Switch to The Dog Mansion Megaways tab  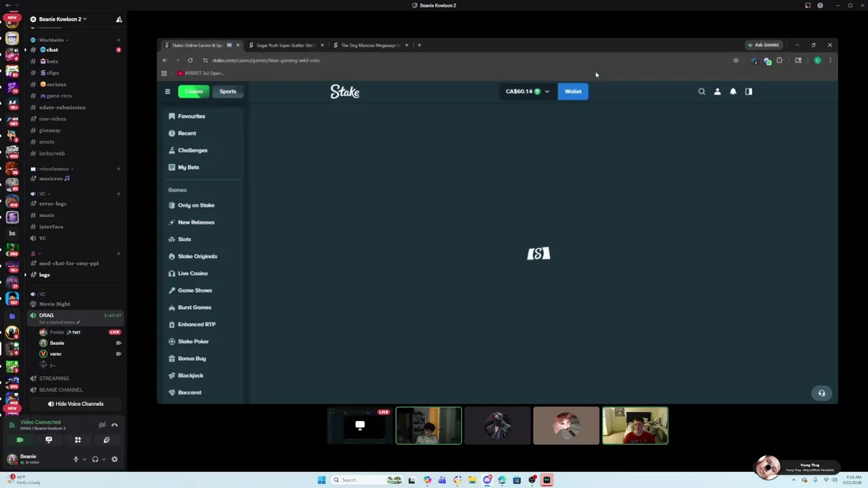pyautogui.click(x=370, y=45)
